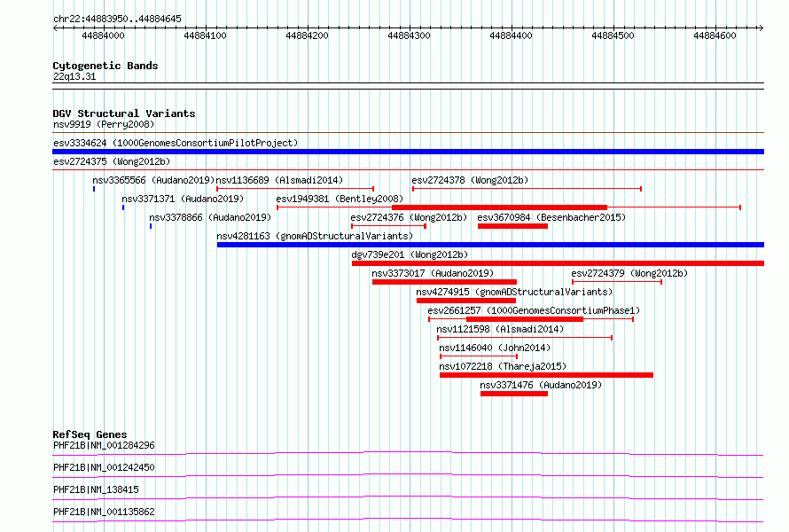Open the PHF21B|NM_138415 transcript
The height and width of the screenshot is (532, 789).
[96, 489]
